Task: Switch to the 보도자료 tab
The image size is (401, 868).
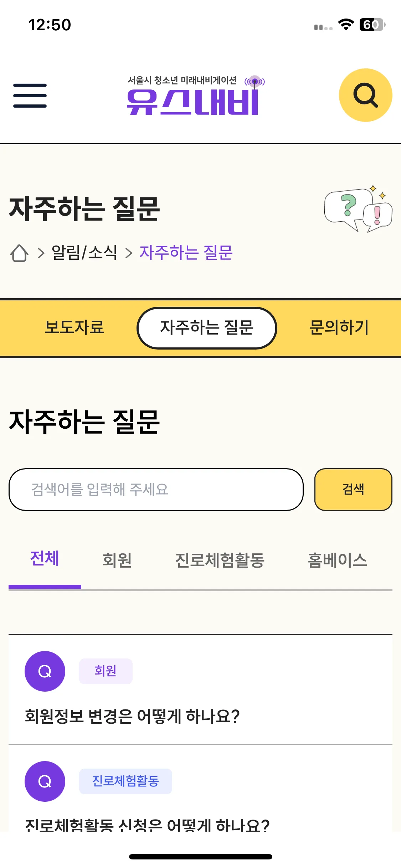Action: pyautogui.click(x=74, y=327)
